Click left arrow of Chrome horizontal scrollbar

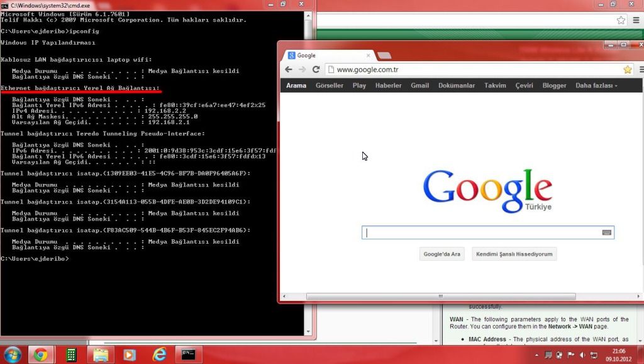click(284, 296)
